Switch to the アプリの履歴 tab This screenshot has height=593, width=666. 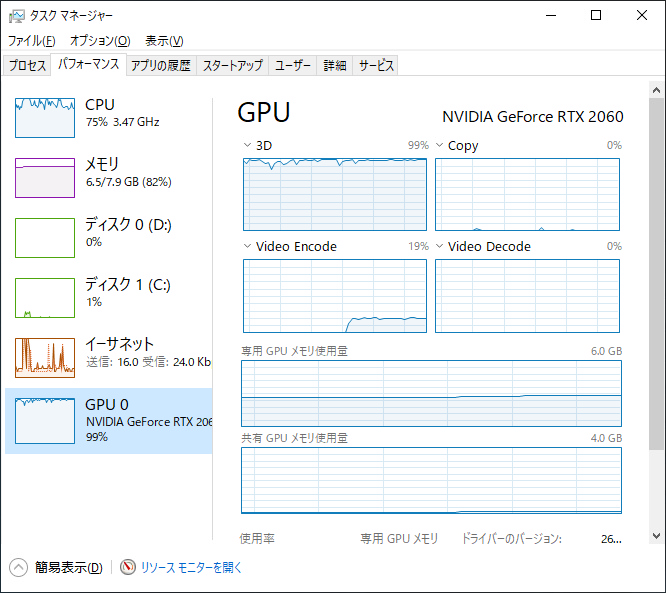coord(161,65)
